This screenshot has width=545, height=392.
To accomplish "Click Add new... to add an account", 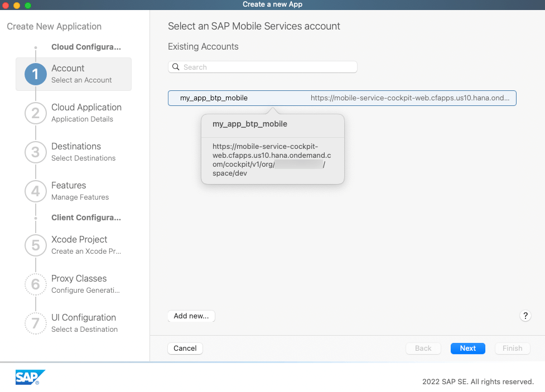I will click(191, 316).
